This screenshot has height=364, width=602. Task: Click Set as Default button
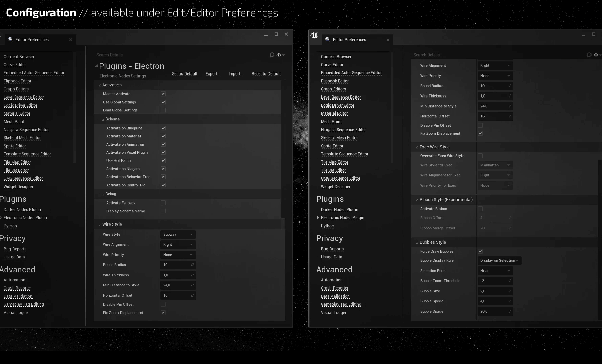185,74
